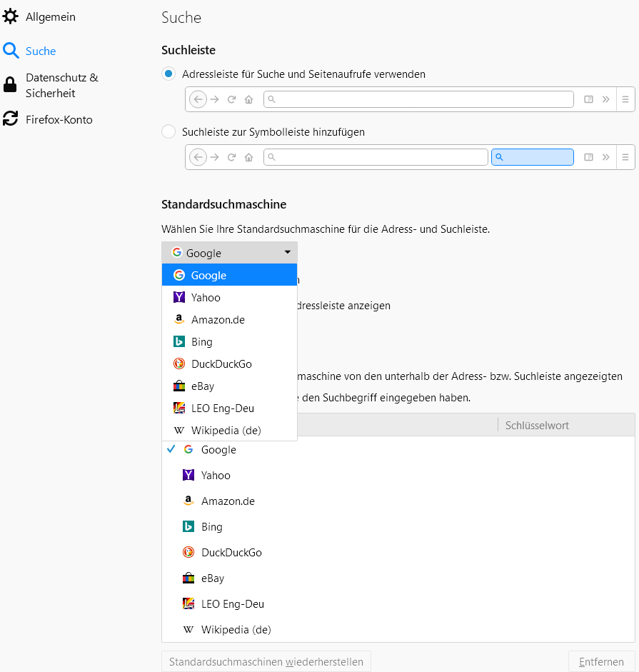Choose DuckDuckGo in the open dropdown list
Viewport: 639px width, 672px height.
[229, 363]
